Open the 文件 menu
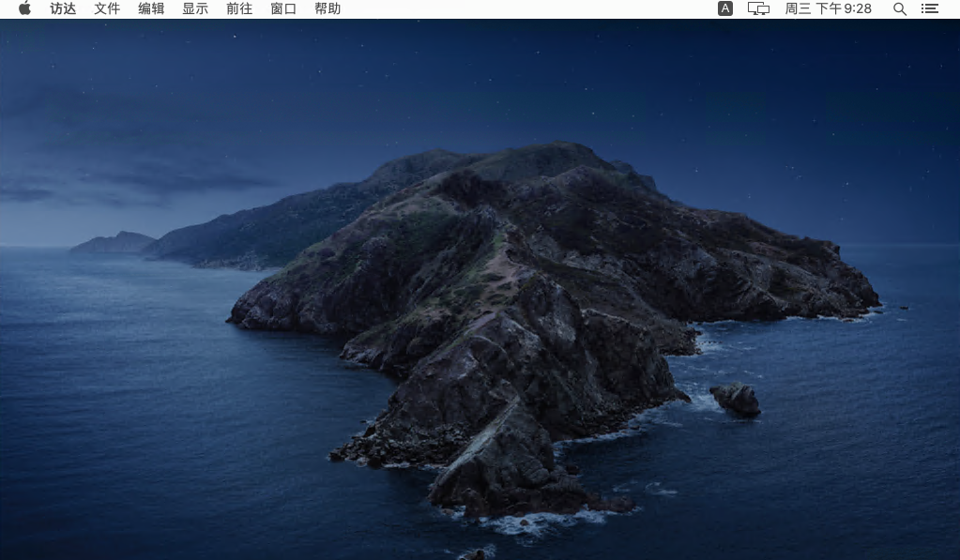 tap(107, 8)
